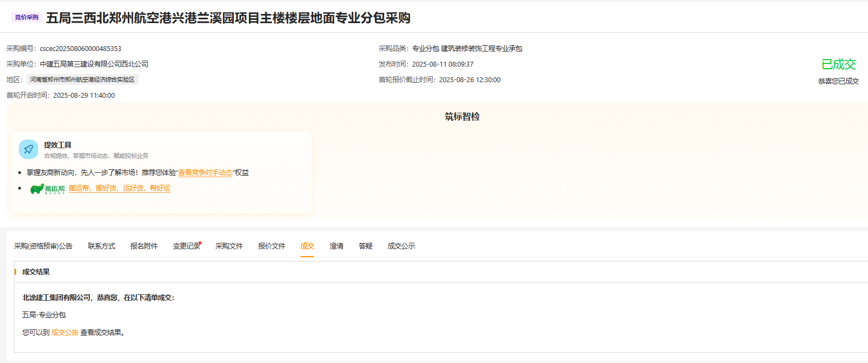Select the 采购文件 tab
The height and width of the screenshot is (363, 868).
pos(229,246)
